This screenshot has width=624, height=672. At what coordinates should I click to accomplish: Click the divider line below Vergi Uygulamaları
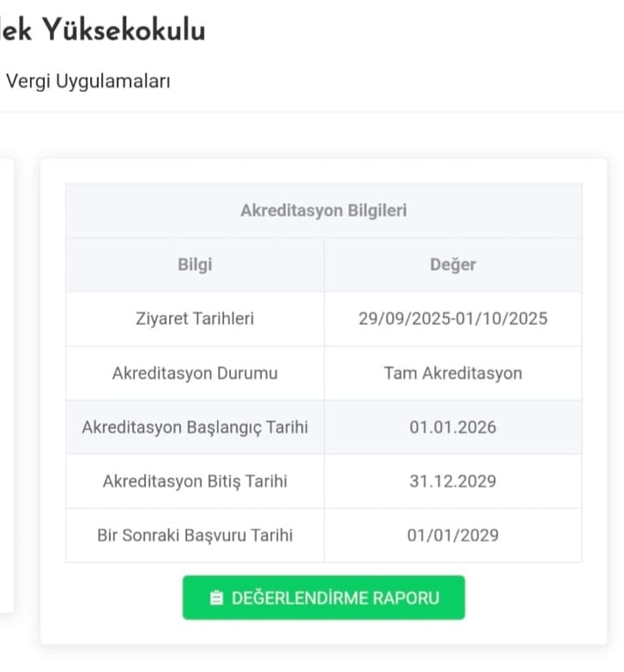point(312,112)
